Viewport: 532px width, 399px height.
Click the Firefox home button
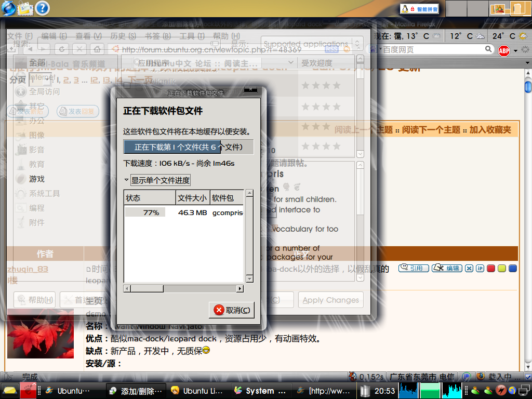point(97,49)
